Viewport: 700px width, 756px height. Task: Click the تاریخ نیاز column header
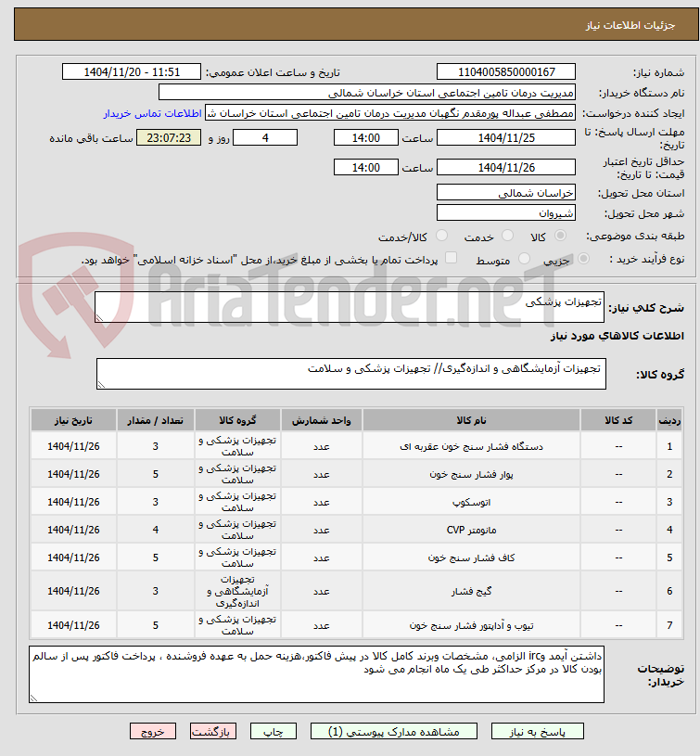point(73,420)
